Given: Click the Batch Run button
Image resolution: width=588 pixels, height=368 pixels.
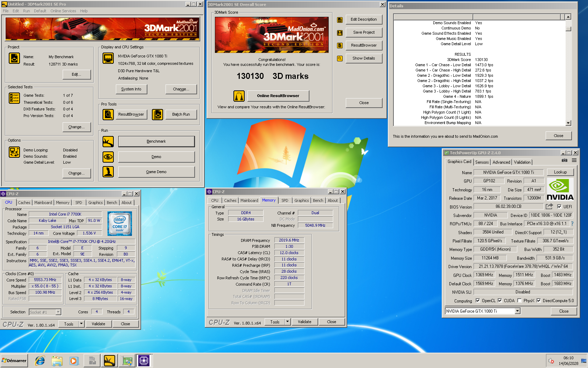Looking at the screenshot, I should tap(181, 114).
